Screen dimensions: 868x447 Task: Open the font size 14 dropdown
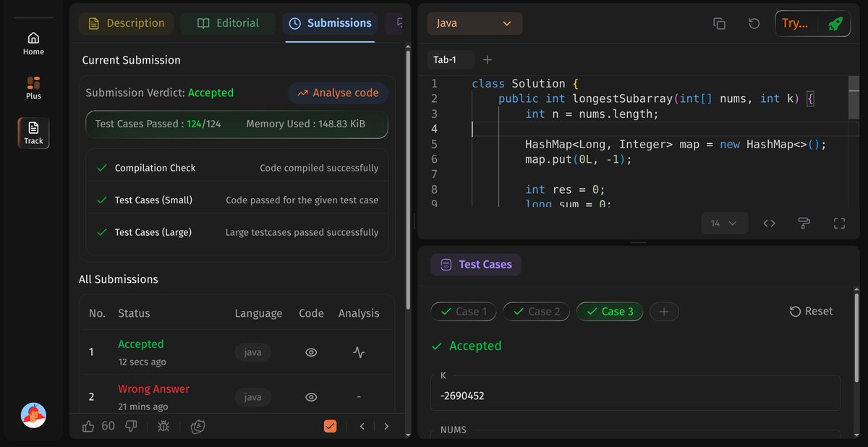724,223
